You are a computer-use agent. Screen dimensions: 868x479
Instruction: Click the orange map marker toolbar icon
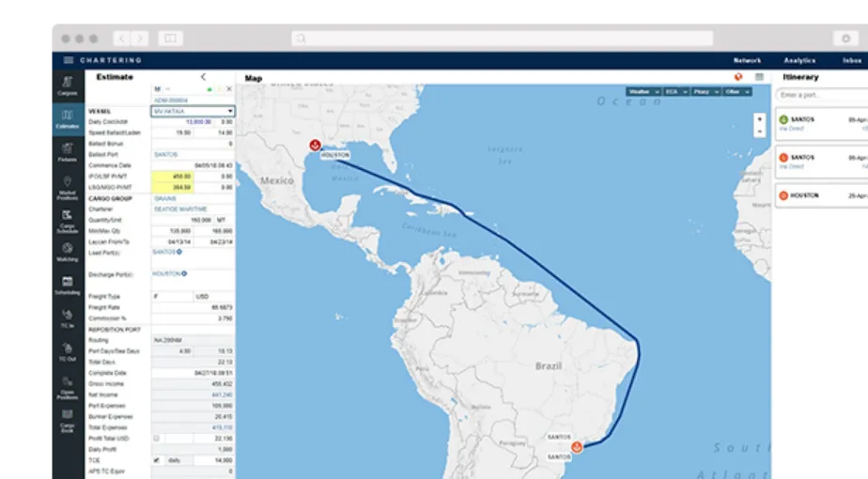pos(738,77)
